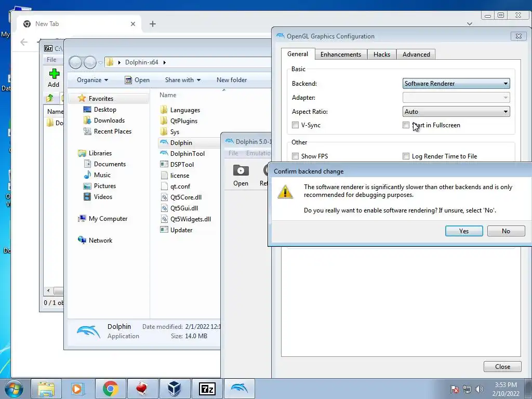Click the 7-Zip up folder icon
This screenshot has height=399, width=532.
pos(50,98)
